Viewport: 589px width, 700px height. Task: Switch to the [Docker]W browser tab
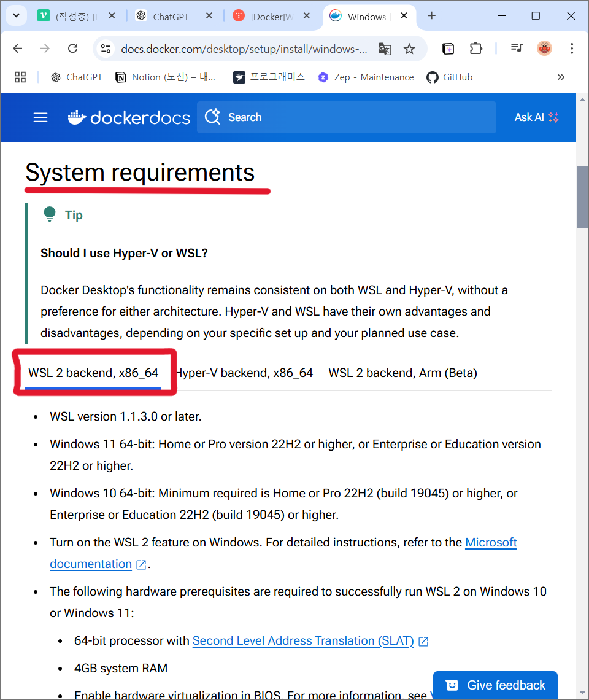(x=270, y=17)
